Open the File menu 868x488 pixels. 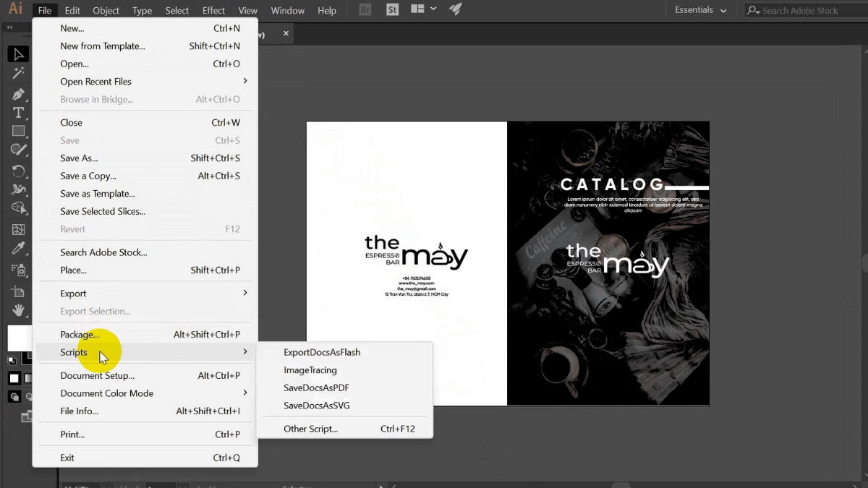(x=45, y=10)
